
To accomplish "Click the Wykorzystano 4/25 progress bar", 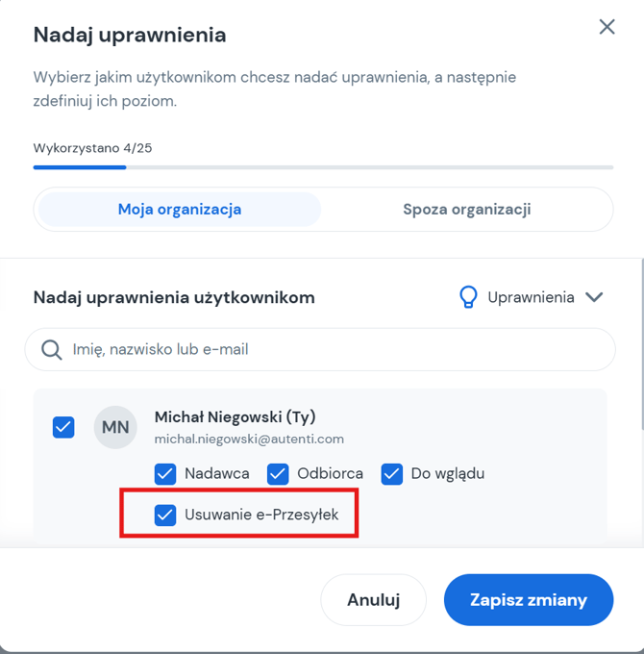I will point(323,167).
